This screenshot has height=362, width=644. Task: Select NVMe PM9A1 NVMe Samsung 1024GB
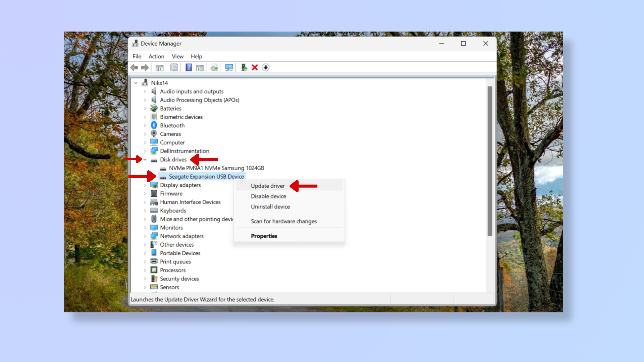tap(216, 168)
